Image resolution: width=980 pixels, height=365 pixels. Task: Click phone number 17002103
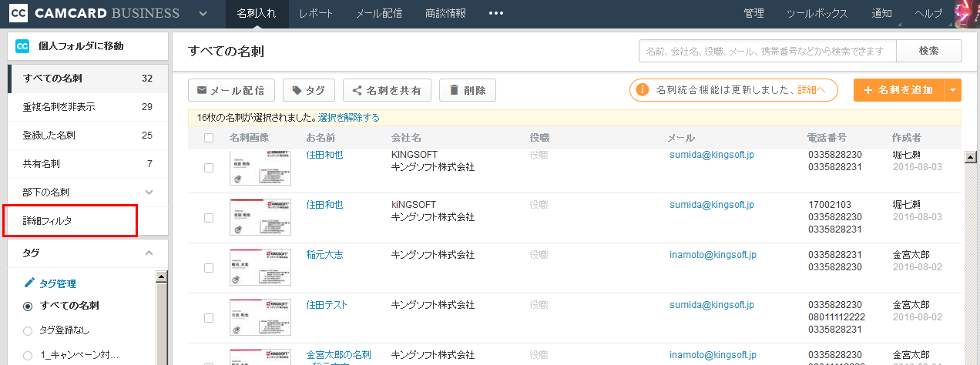point(829,205)
